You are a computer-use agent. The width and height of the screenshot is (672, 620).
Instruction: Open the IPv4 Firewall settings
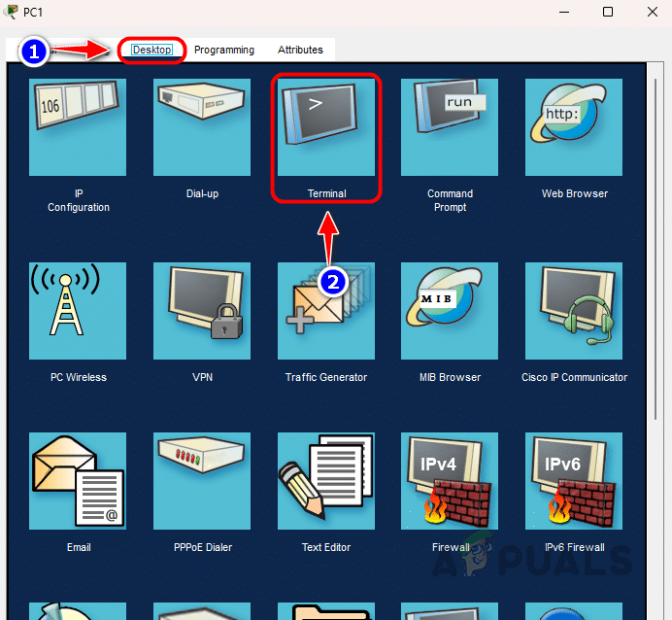click(451, 481)
